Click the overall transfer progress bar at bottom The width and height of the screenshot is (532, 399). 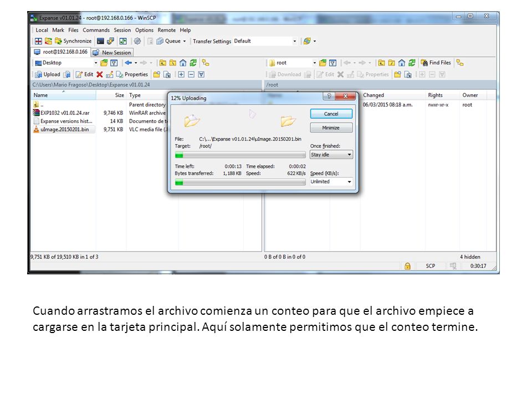point(240,182)
